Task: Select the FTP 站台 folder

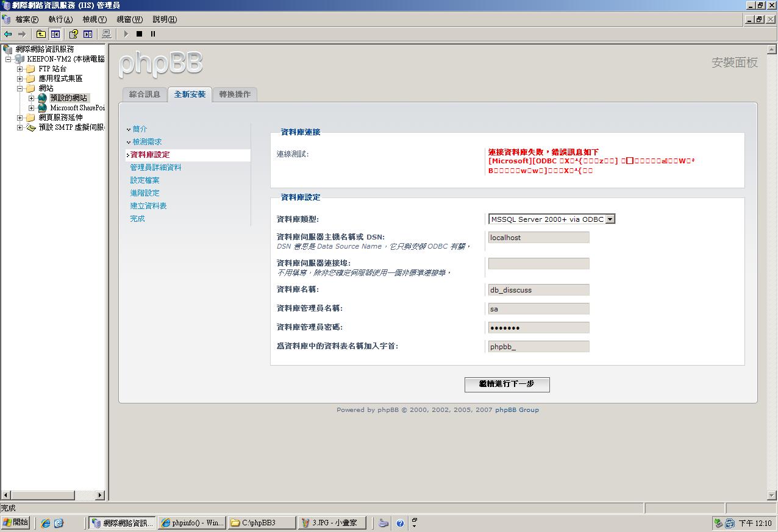Action: pos(52,69)
